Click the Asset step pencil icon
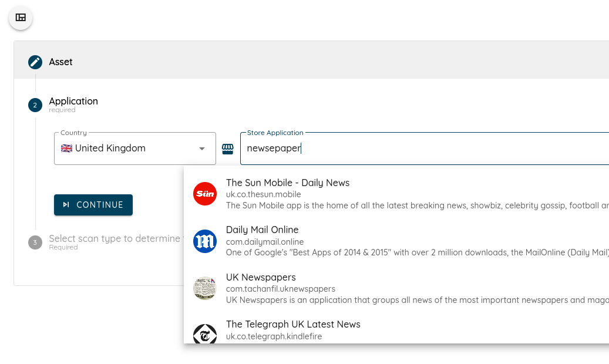Viewport: 609px width, 364px height. (35, 62)
